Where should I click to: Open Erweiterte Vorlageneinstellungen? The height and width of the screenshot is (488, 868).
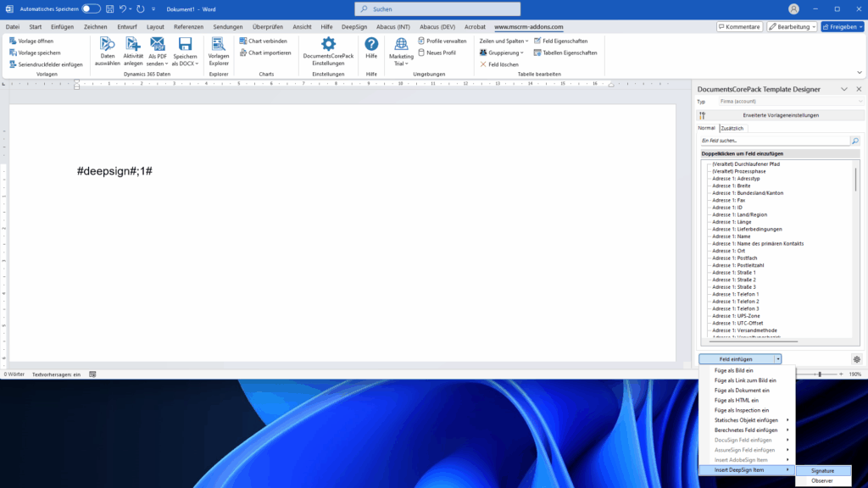pyautogui.click(x=781, y=115)
